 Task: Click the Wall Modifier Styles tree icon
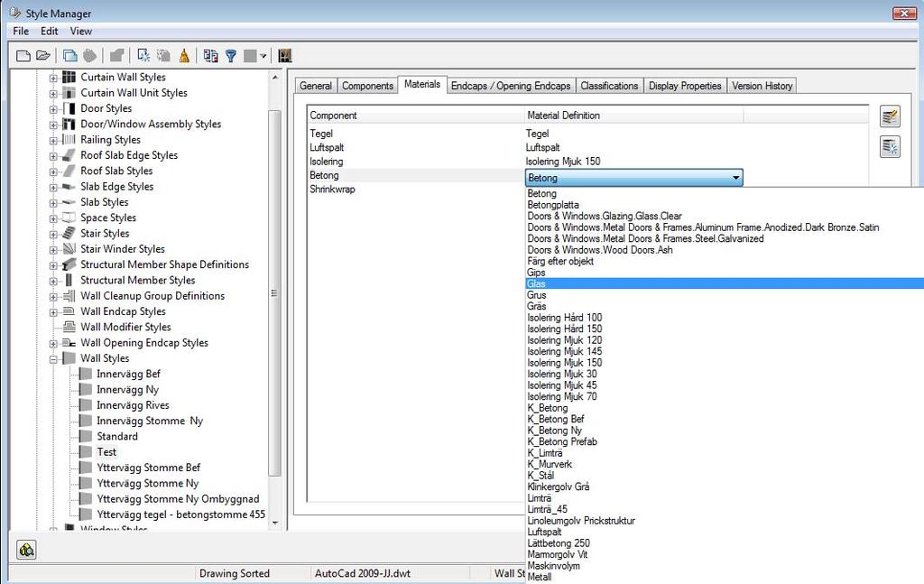click(x=69, y=327)
